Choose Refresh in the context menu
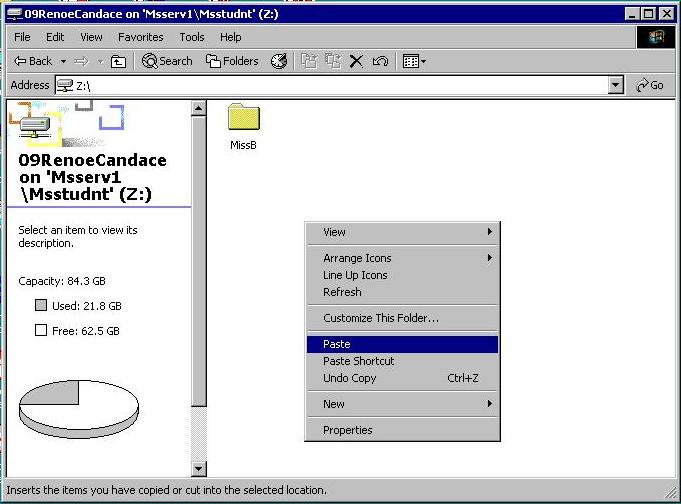 click(403, 292)
